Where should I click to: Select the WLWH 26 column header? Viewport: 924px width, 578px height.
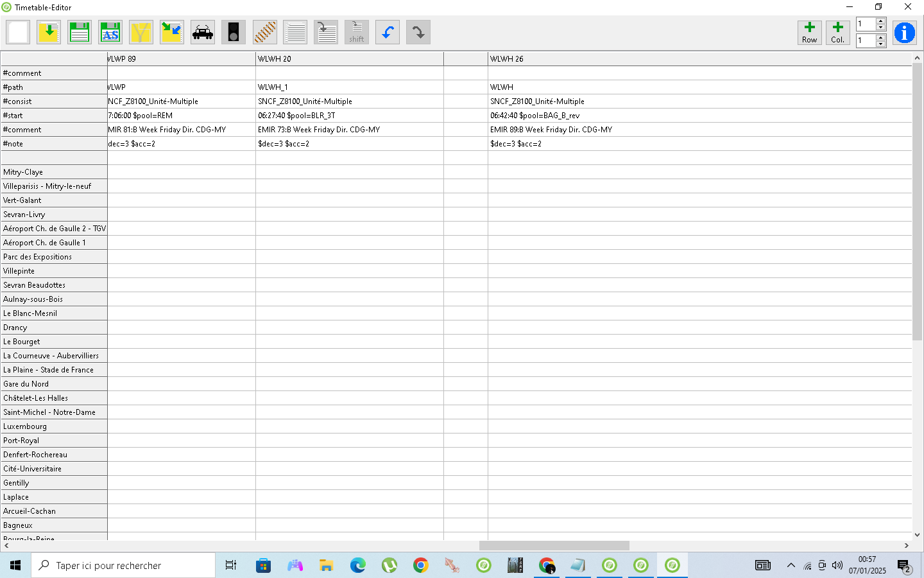coord(699,58)
